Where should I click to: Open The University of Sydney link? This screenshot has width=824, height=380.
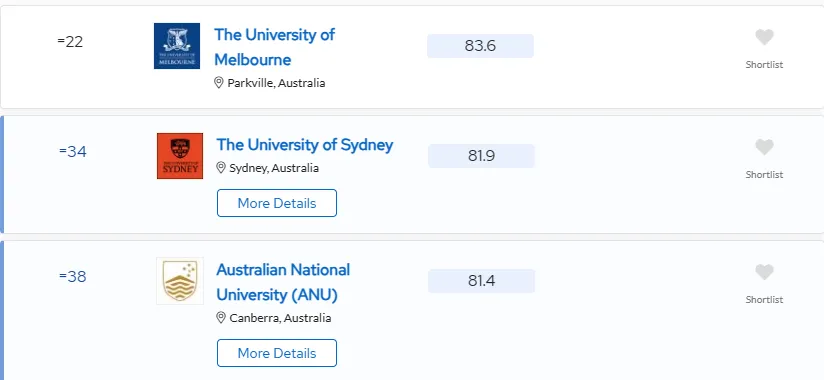click(305, 145)
